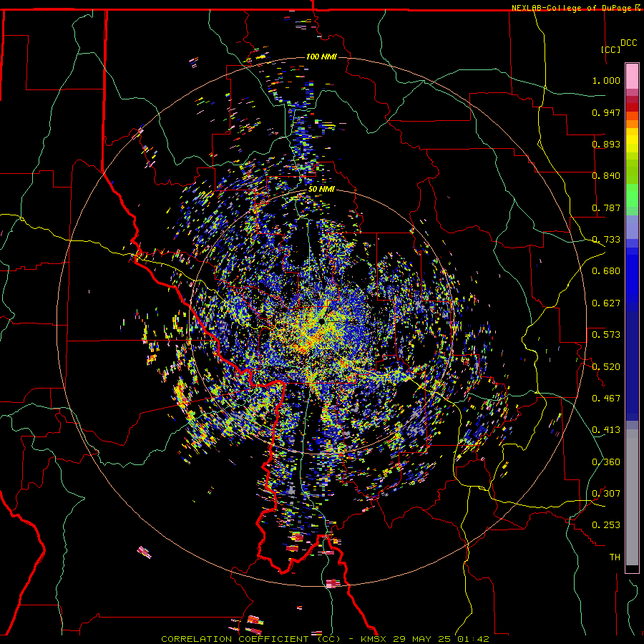
Task: Click the NEXLAB-College of DuPage credit text
Action: pos(571,8)
